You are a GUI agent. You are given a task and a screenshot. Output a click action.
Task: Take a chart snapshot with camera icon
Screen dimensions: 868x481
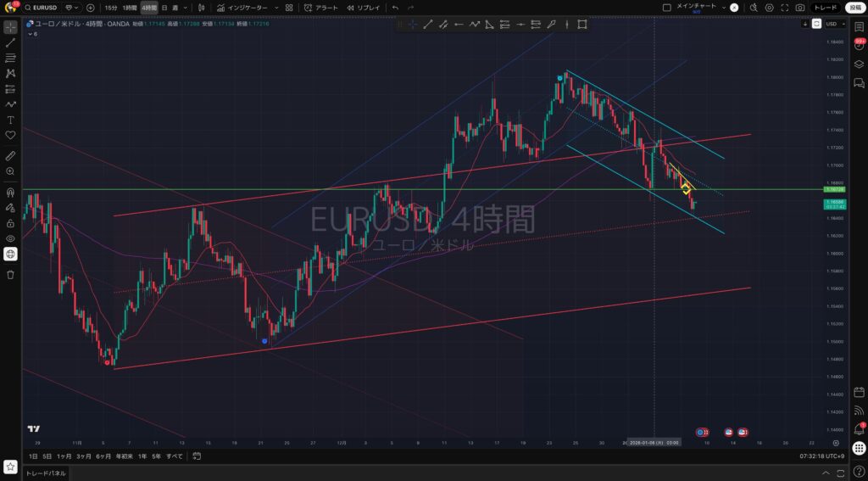click(800, 8)
